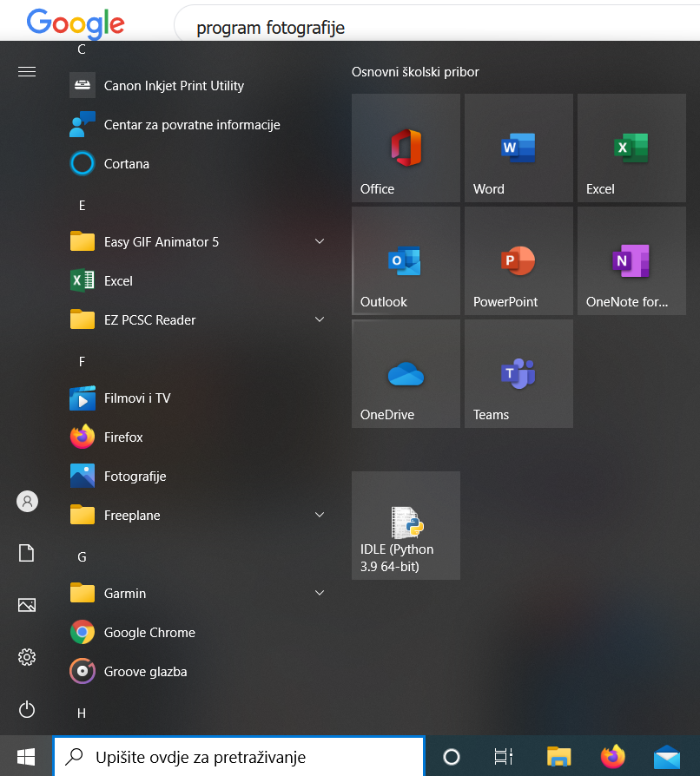Open the Outlook tile
This screenshot has height=776, width=700.
(406, 260)
